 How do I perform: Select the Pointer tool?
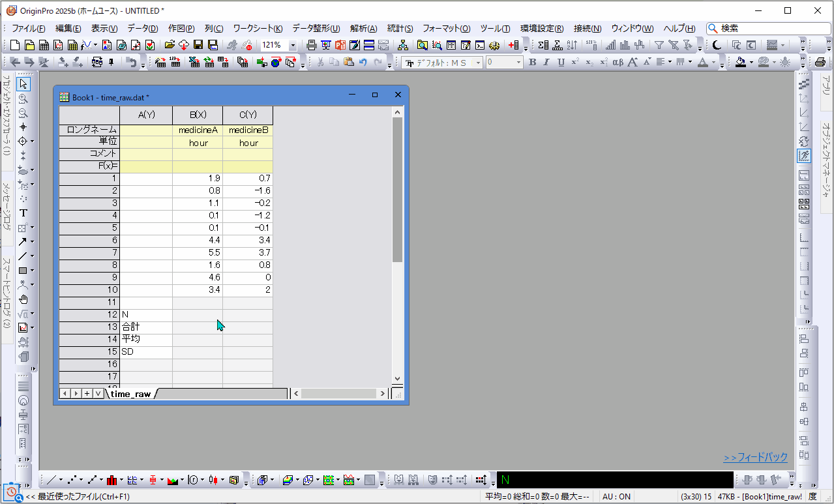[x=23, y=84]
